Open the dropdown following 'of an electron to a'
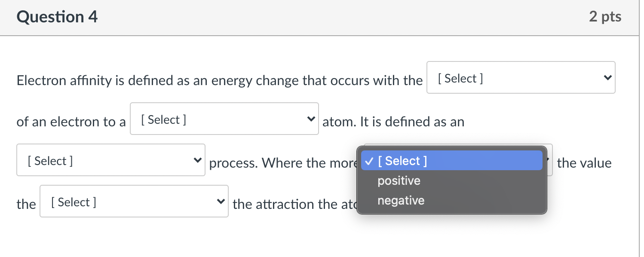This screenshot has height=257, width=644. (x=224, y=119)
